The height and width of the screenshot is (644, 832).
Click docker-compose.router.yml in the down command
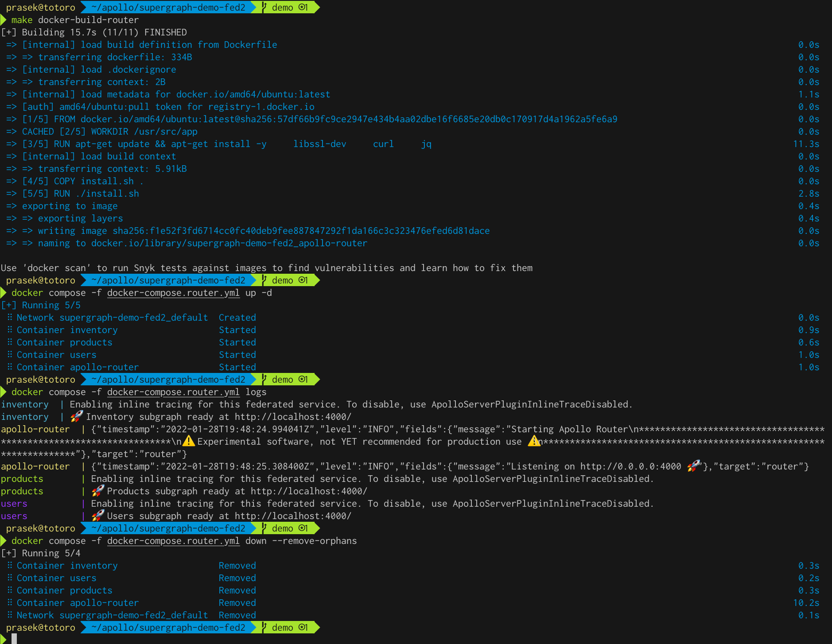pos(173,541)
